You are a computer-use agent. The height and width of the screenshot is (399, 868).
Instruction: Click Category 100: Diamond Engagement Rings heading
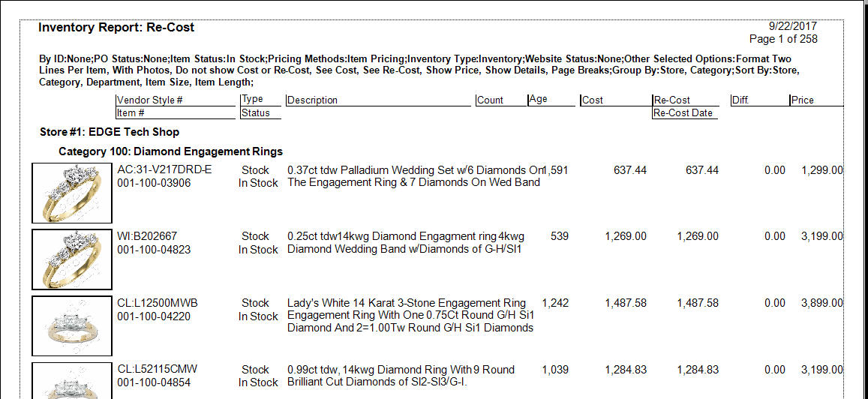[x=170, y=151]
